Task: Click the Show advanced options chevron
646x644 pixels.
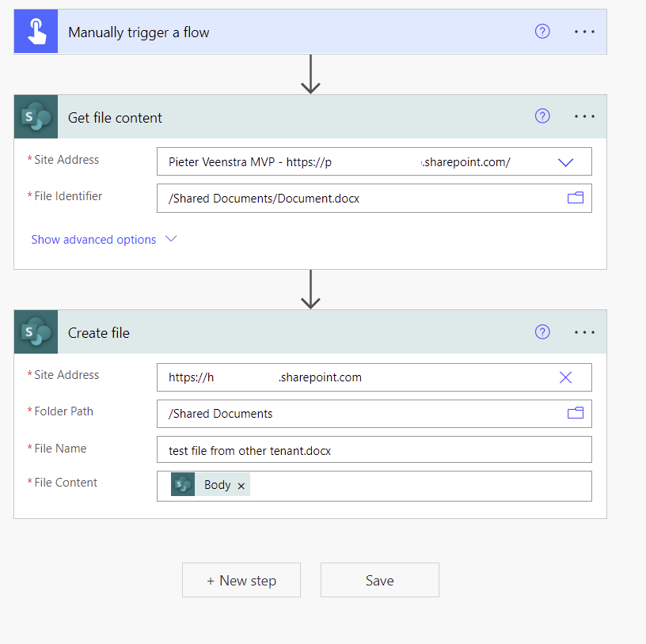Action: tap(170, 239)
